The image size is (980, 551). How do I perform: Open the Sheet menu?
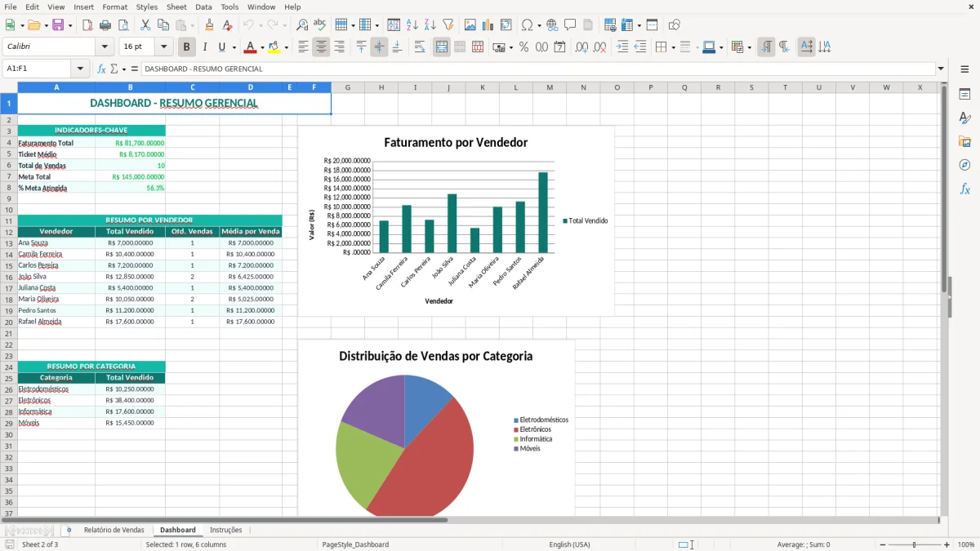pos(176,7)
